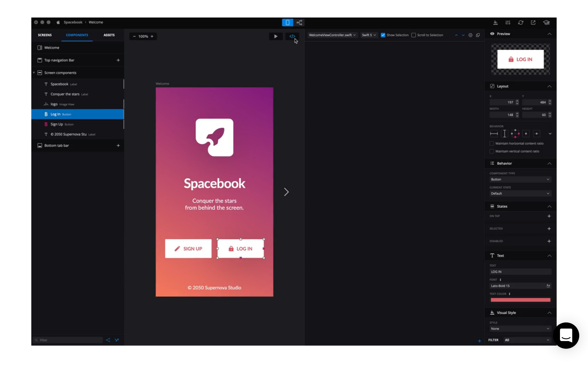Screen dimensions: 588x366
Task: Open the red text color swatch
Action: [520, 300]
